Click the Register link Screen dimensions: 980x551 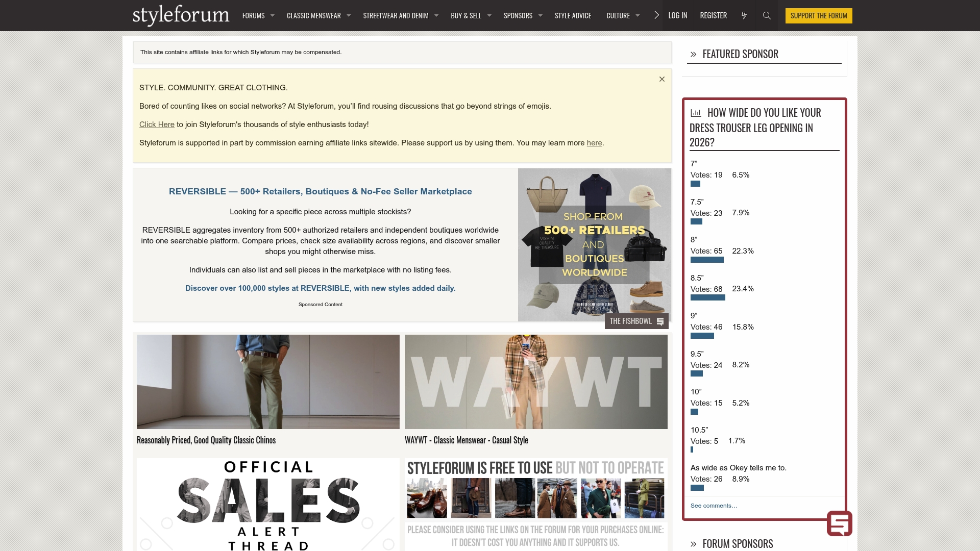(x=713, y=15)
